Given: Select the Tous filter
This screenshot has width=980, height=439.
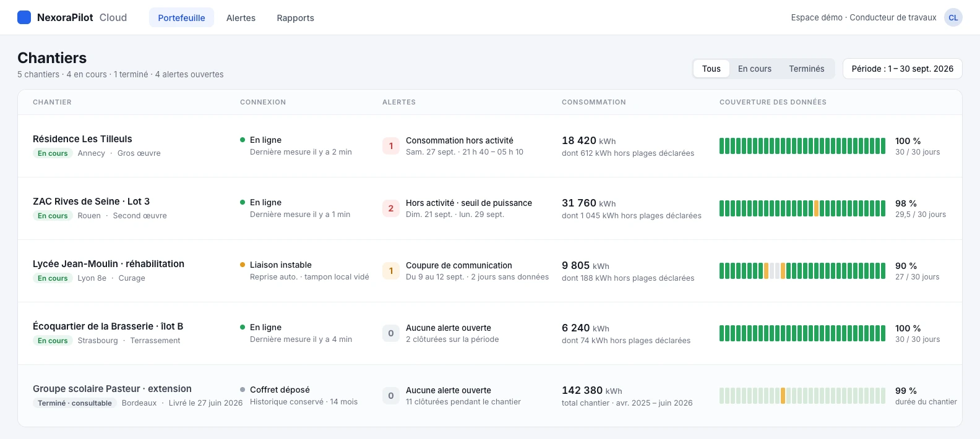Looking at the screenshot, I should [711, 69].
